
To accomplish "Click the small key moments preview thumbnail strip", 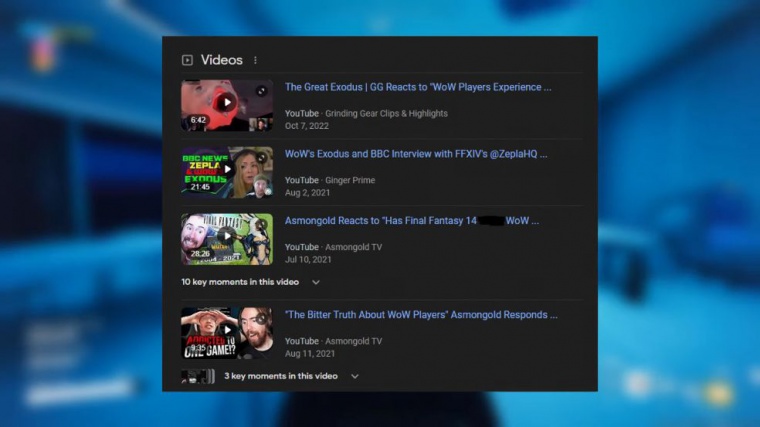I will [197, 377].
